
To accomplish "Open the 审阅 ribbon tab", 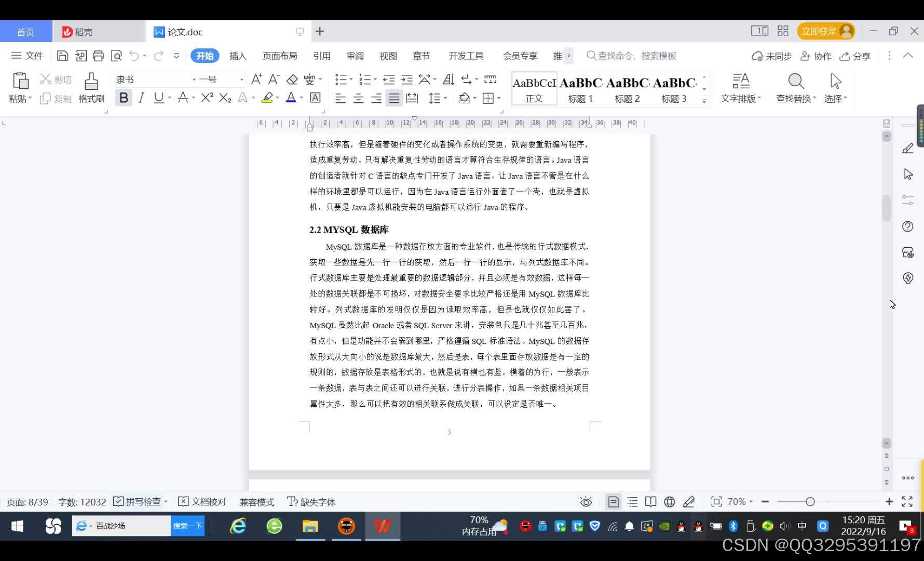I will [x=355, y=56].
